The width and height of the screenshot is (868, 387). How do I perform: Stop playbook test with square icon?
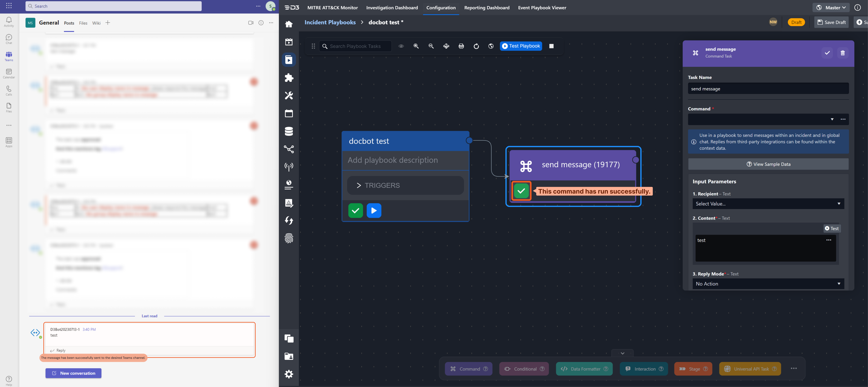[551, 46]
